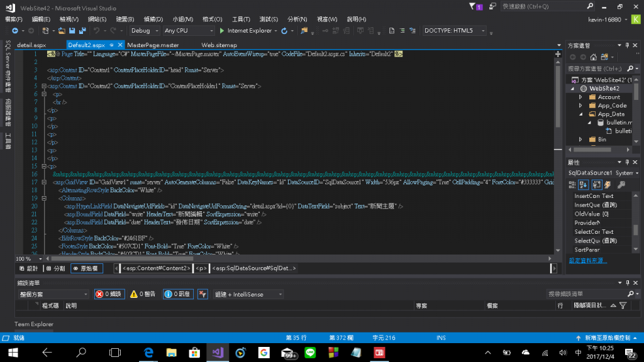Viewport: 644px width, 362px height.
Task: Open File Explorer from the taskbar
Action: pos(171,353)
